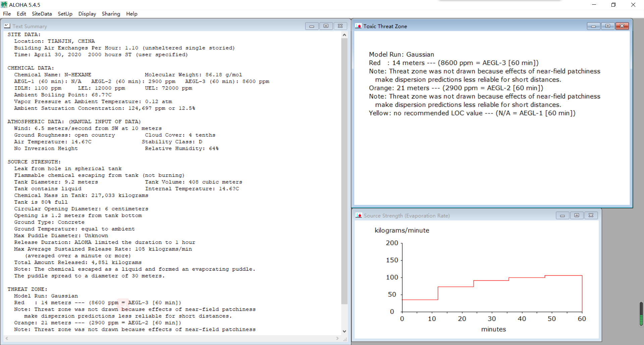The width and height of the screenshot is (644, 345).
Task: Click the 'CHEMICAL DATA:' heading
Action: tap(31, 68)
